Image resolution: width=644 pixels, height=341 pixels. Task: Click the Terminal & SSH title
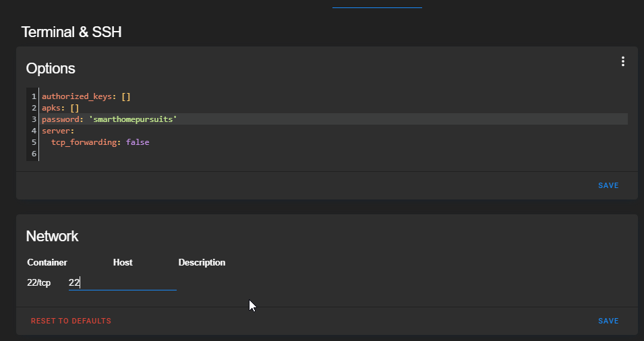pyautogui.click(x=71, y=32)
